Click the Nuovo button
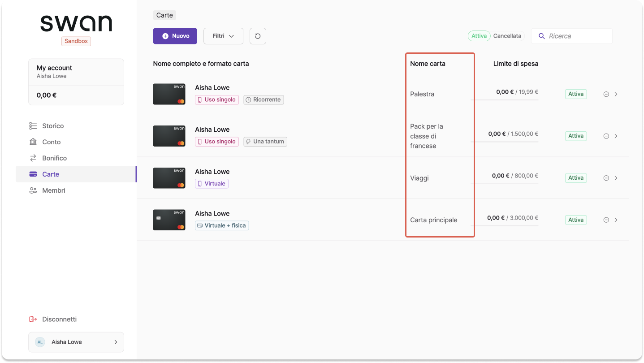This screenshot has height=363, width=644. [175, 36]
